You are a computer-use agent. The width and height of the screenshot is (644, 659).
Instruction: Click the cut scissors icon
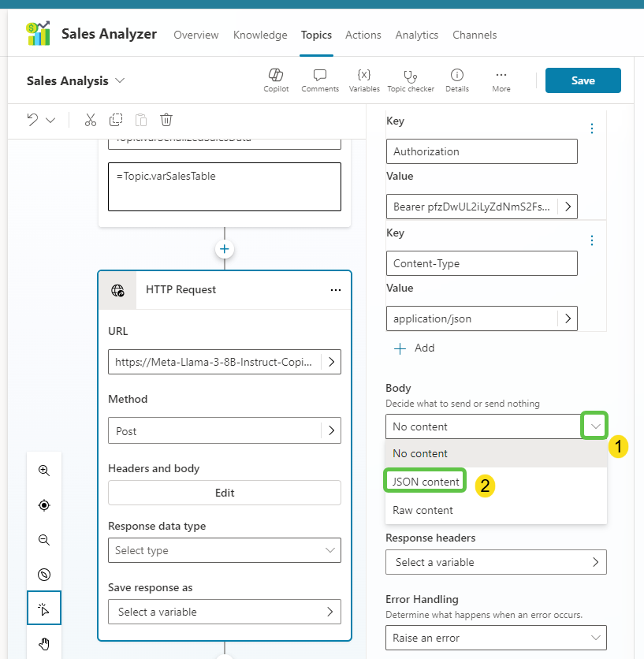[91, 120]
